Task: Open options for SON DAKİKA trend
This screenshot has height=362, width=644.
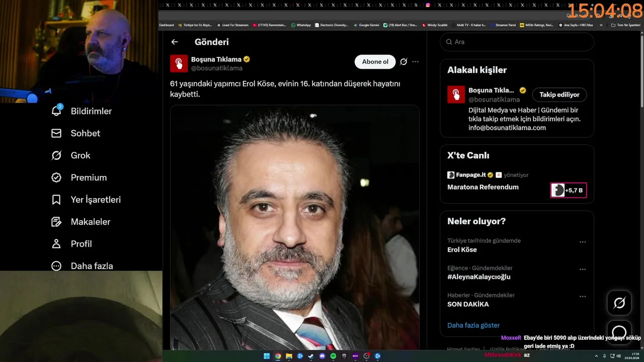Action: point(583,296)
